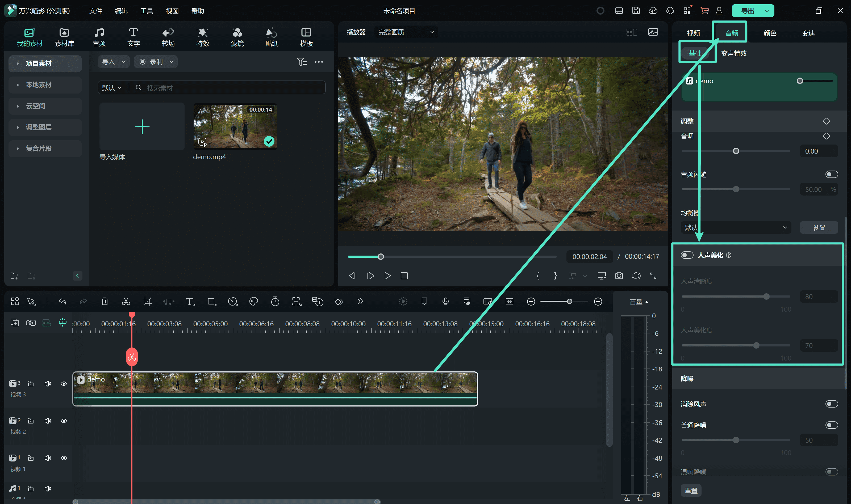Click the scissors split icon in timeline toolbar
851x504 pixels.
(126, 301)
